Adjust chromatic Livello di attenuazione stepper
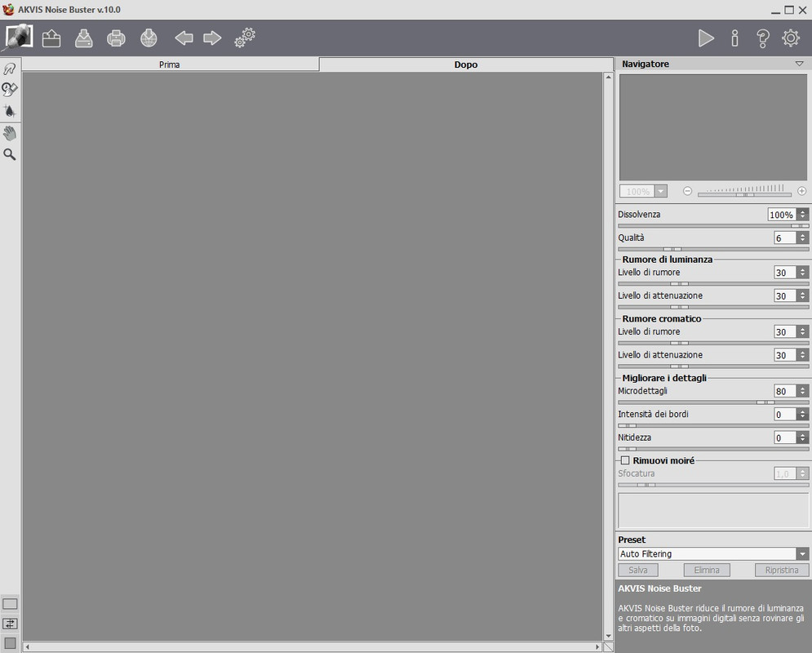 click(803, 355)
